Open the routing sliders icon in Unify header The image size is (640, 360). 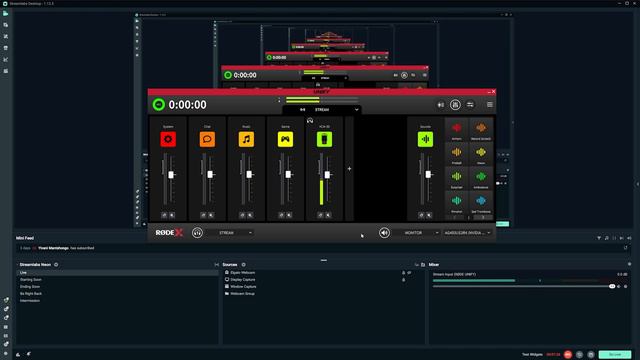pyautogui.click(x=470, y=105)
